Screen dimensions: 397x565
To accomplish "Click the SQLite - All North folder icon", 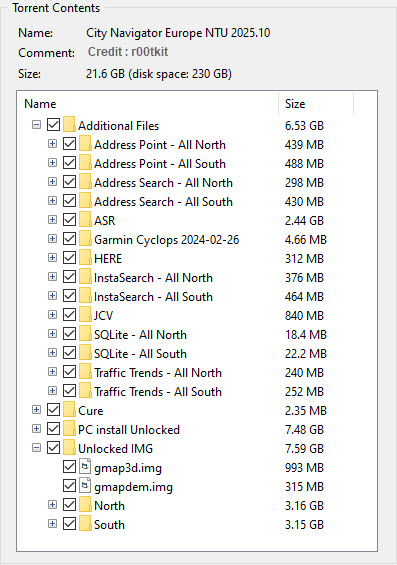I will click(85, 334).
